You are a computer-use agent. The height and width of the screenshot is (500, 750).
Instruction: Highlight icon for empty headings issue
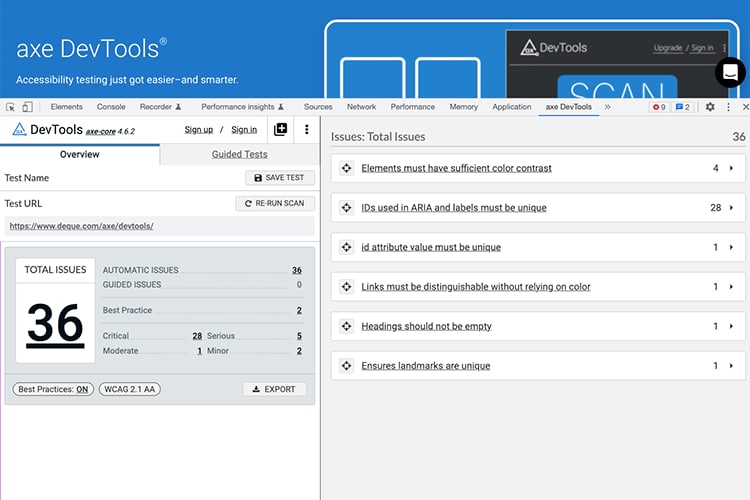[x=346, y=326]
